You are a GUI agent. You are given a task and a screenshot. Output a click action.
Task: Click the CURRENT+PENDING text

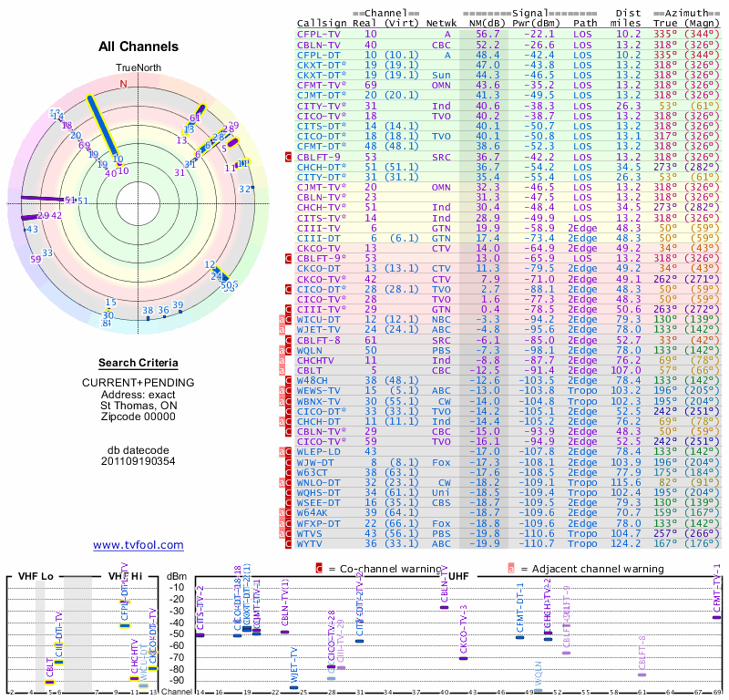139,383
